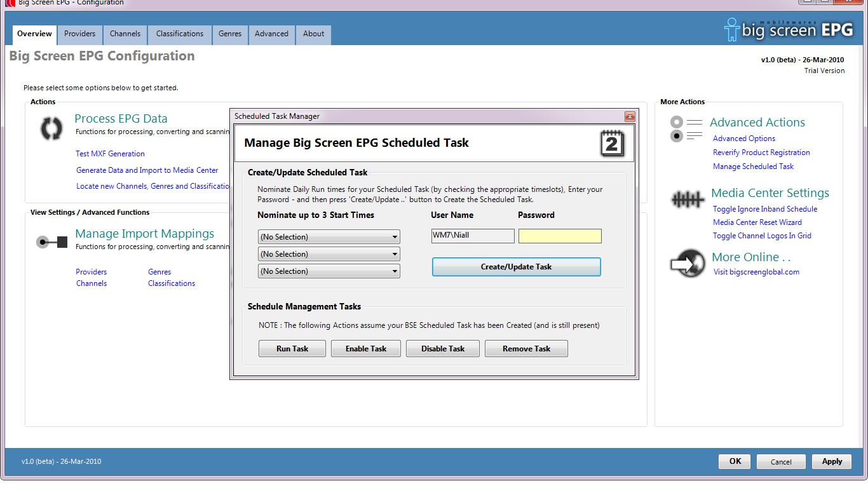Click the Apply button
Screen dimensions: 868x488
[x=832, y=462]
